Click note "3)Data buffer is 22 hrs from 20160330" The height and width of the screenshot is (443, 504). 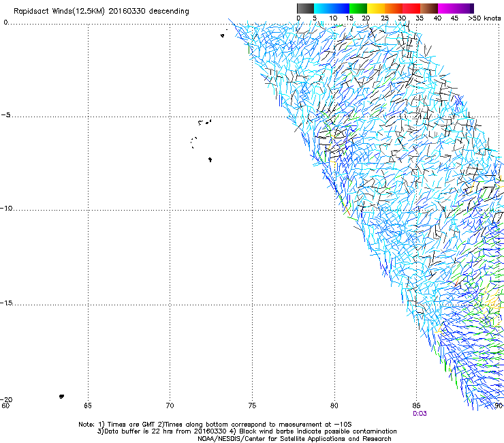(x=161, y=431)
